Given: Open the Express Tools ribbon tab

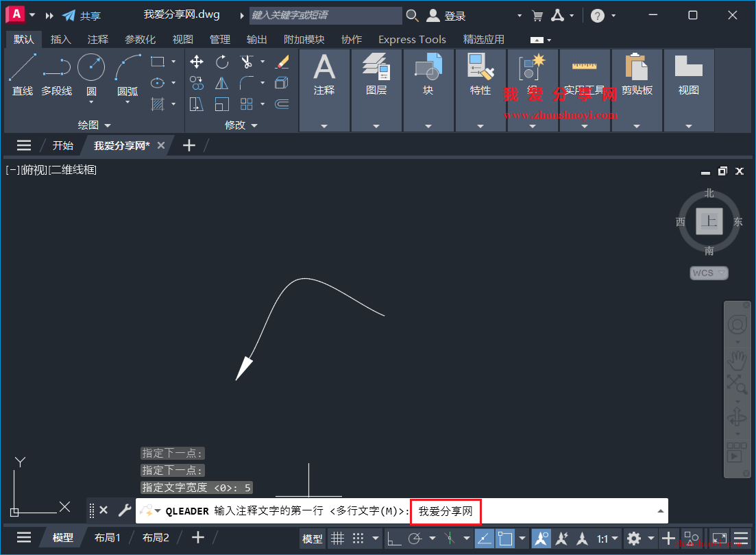Looking at the screenshot, I should 412,40.
